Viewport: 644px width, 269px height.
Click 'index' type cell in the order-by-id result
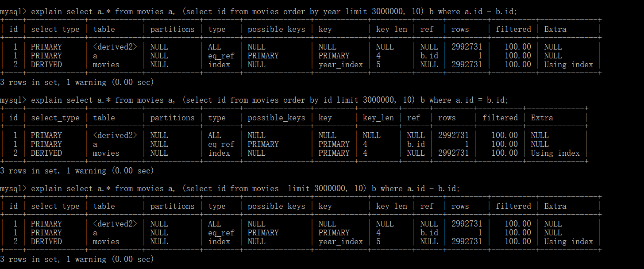pyautogui.click(x=219, y=153)
